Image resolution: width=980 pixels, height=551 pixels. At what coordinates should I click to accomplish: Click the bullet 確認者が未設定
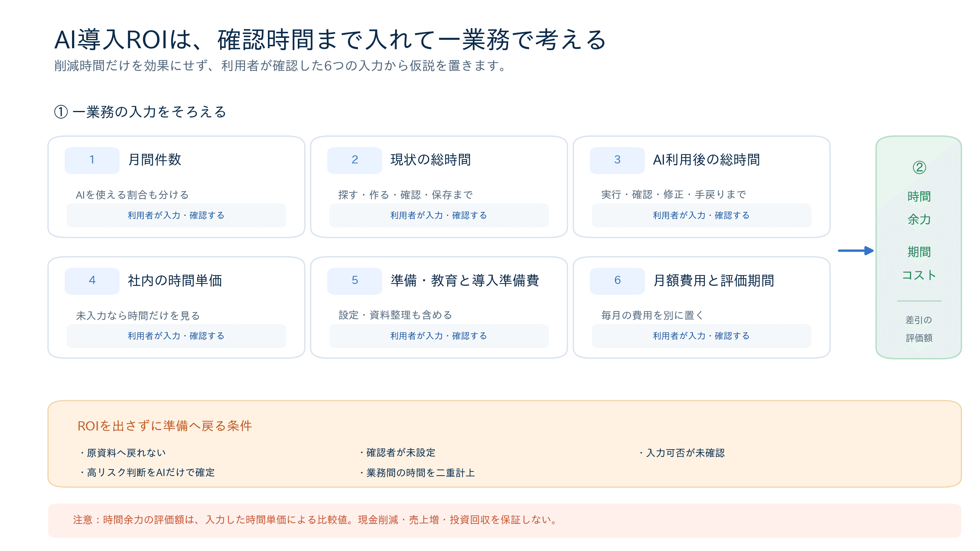[x=397, y=453]
